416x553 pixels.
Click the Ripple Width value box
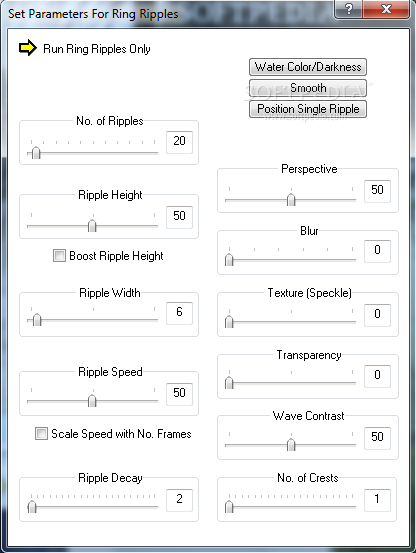tap(179, 313)
